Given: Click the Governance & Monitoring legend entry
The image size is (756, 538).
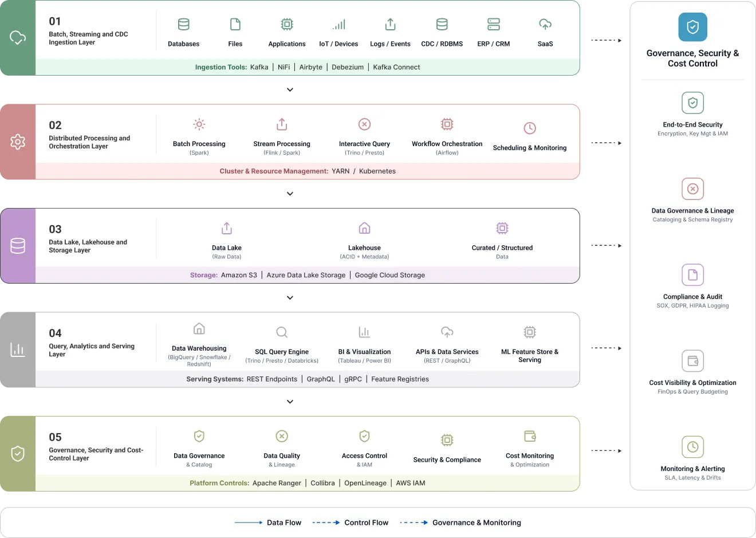Looking at the screenshot, I should click(460, 523).
